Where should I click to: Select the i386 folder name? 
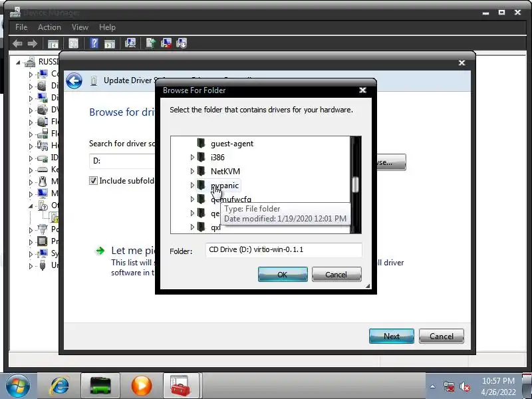(x=217, y=158)
